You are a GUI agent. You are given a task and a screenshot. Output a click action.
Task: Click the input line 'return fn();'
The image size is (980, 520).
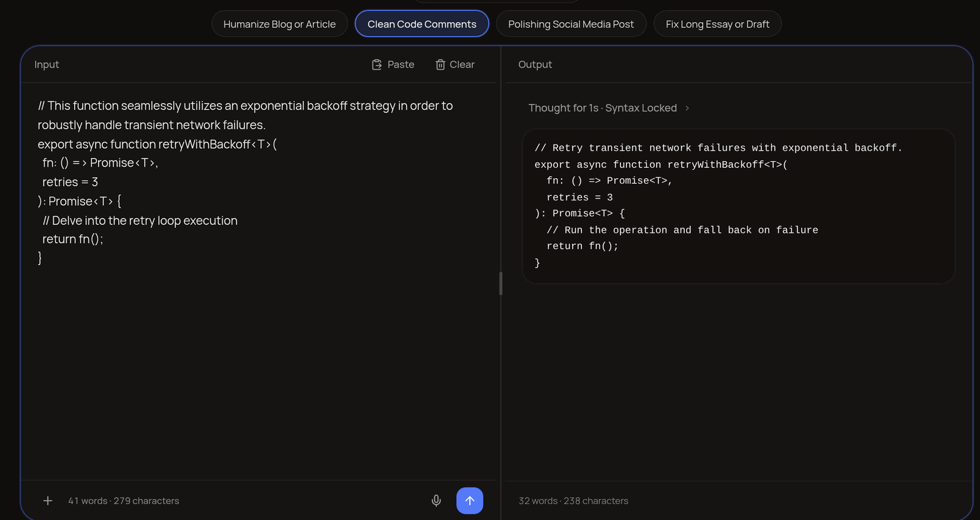tap(73, 239)
